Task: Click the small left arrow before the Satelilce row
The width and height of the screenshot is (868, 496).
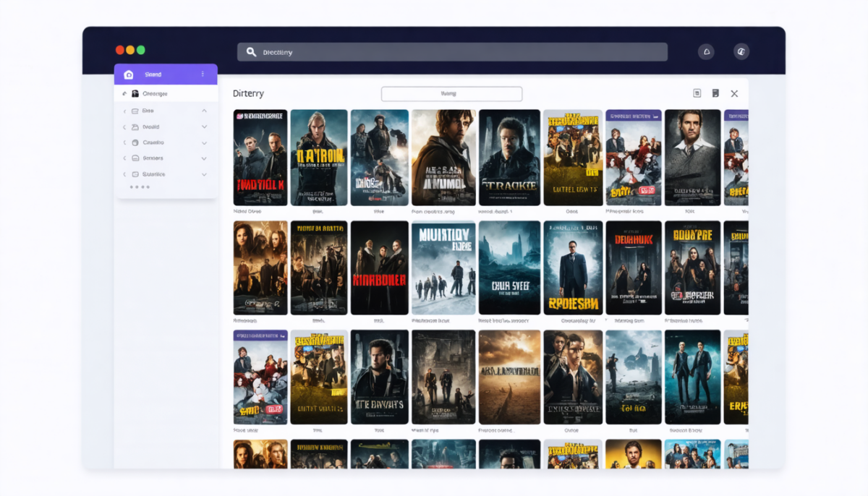Action: pos(124,174)
